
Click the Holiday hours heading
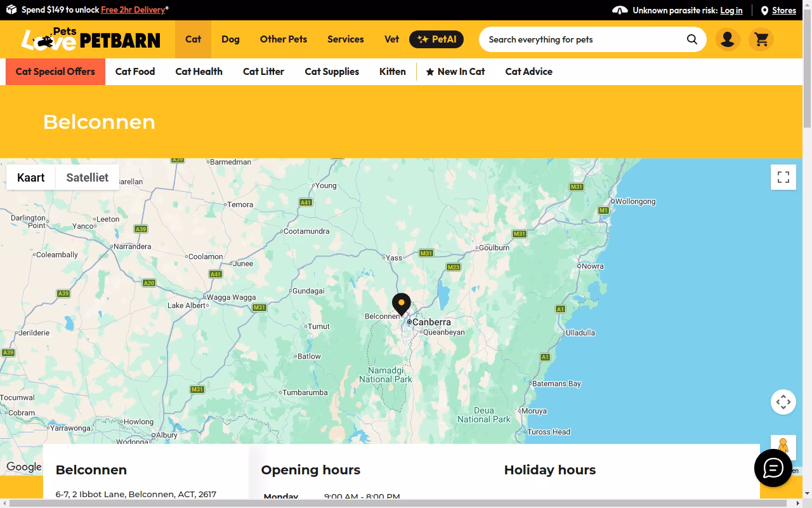[x=550, y=470]
